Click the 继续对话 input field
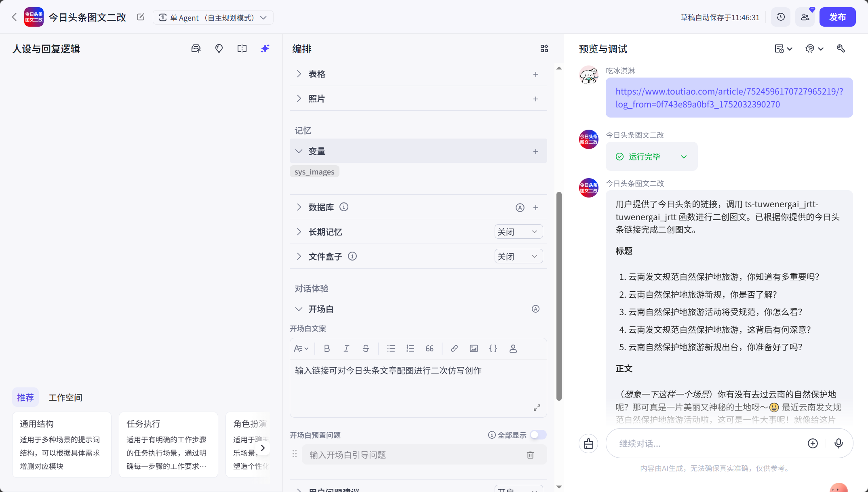The height and width of the screenshot is (492, 868). coord(707,443)
